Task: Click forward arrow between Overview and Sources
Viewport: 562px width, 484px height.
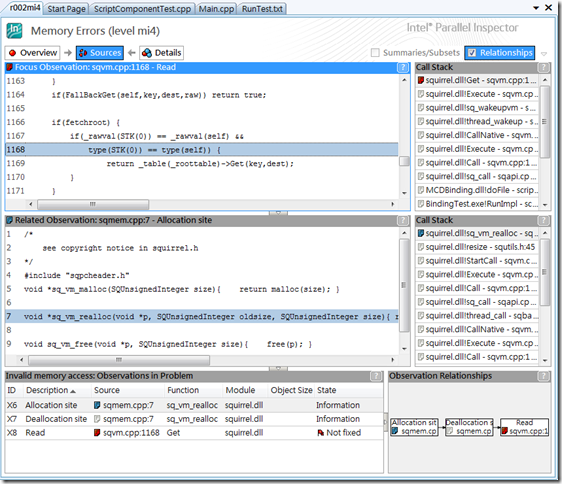Action: pos(68,53)
